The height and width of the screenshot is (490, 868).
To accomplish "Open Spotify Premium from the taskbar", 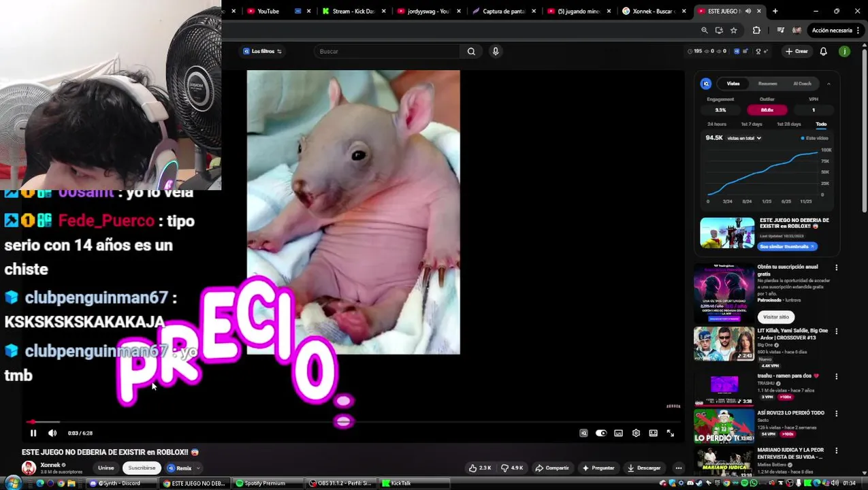I will pyautogui.click(x=266, y=483).
